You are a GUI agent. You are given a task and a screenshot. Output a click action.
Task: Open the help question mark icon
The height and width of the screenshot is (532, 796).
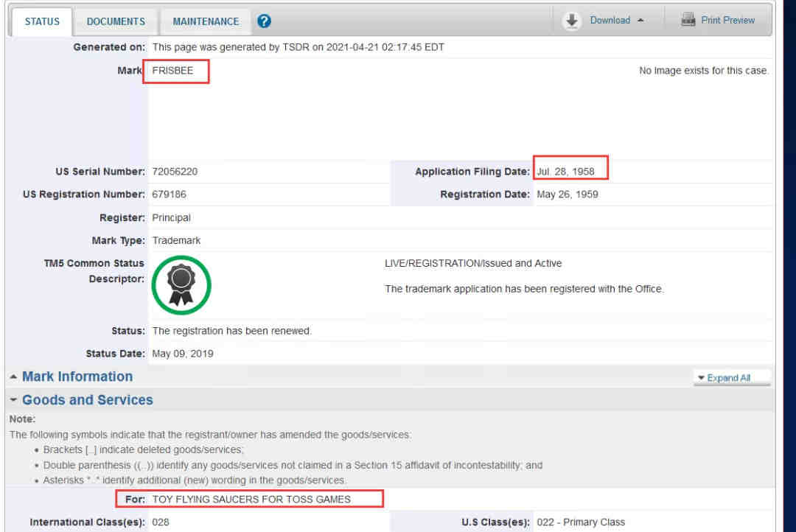coord(264,21)
